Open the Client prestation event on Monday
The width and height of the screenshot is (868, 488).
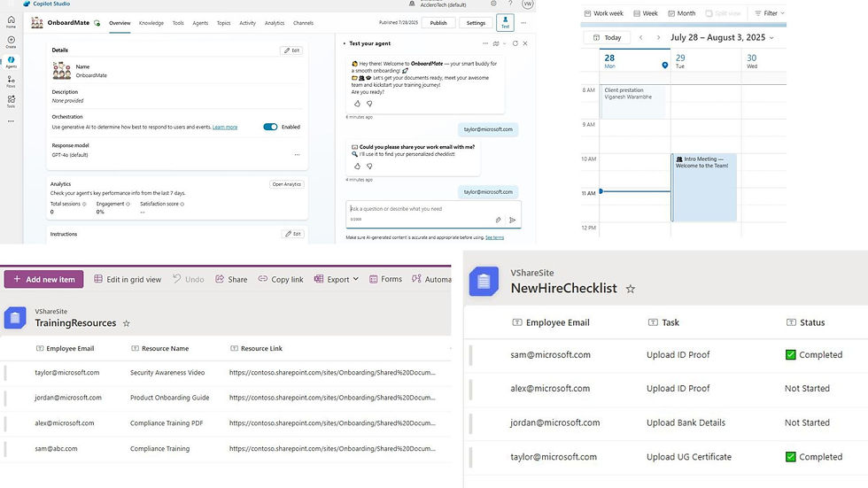[633, 101]
